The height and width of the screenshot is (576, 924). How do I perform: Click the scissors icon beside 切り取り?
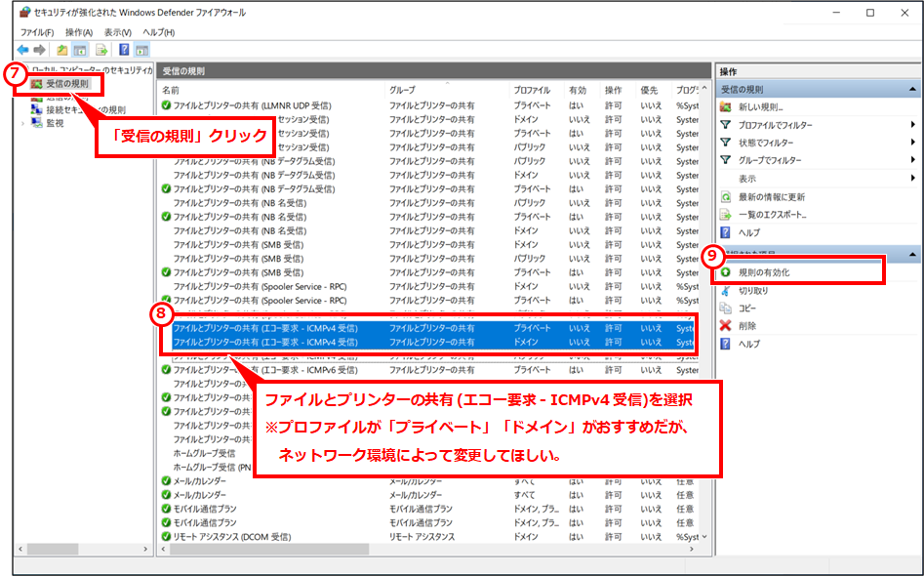point(726,291)
